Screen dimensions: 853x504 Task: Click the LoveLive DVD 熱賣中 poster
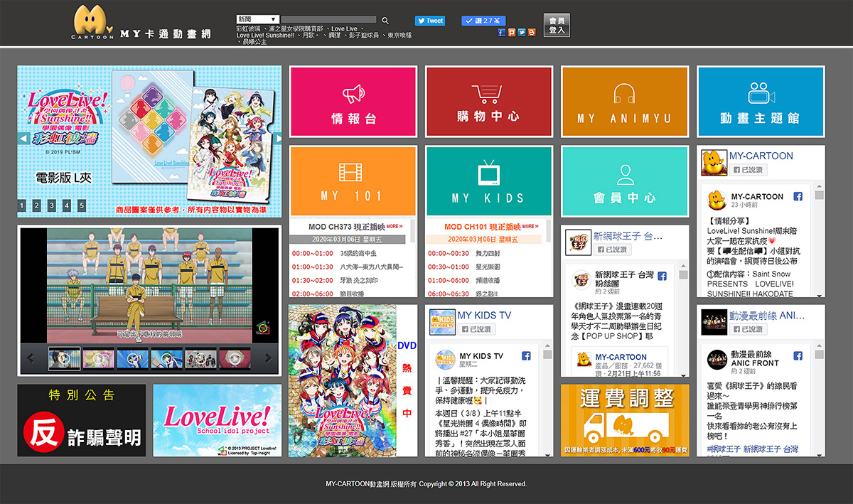click(353, 381)
